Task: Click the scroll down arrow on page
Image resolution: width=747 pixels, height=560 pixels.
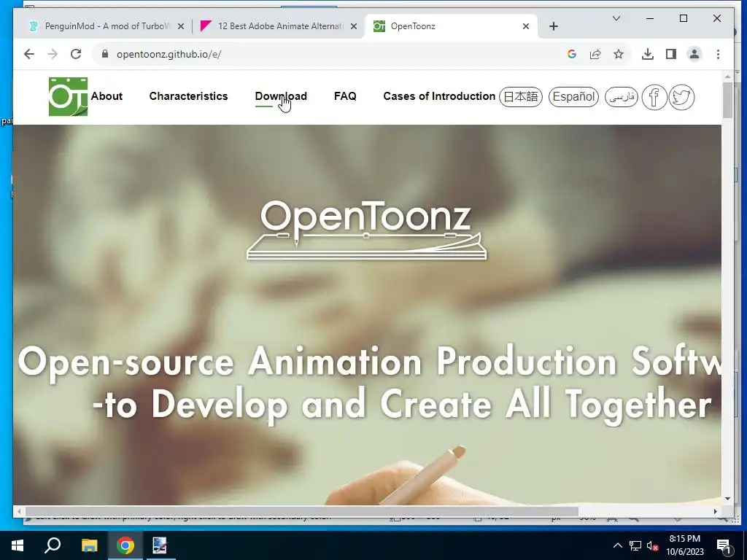Action: [727, 499]
